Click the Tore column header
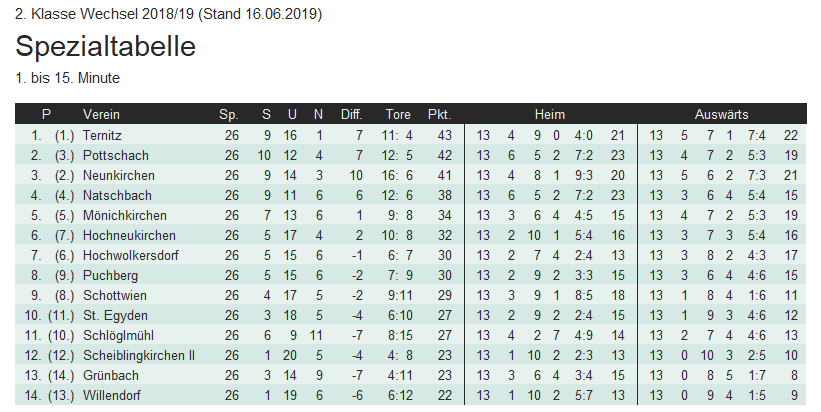This screenshot has width=821, height=412. click(x=397, y=114)
